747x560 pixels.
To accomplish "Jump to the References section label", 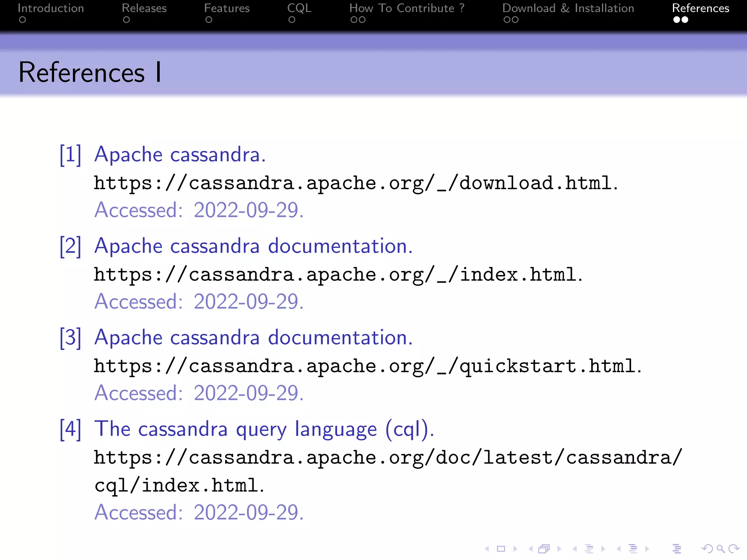I will [x=701, y=8].
